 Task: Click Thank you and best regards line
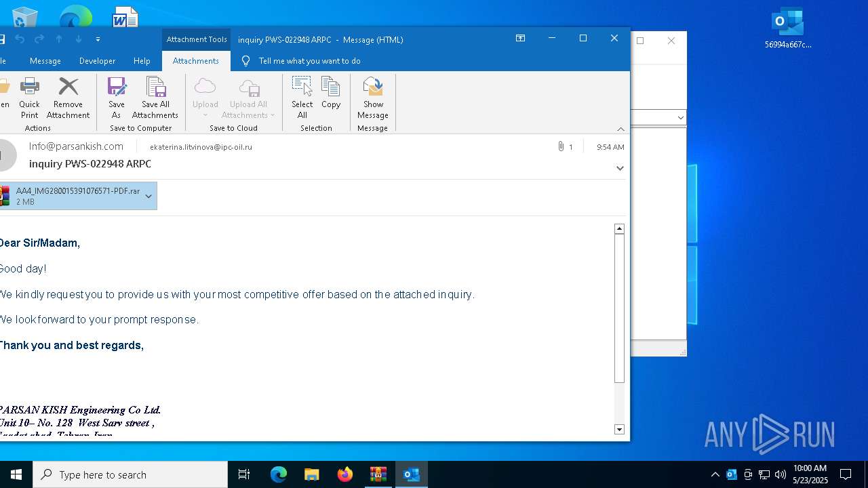coord(71,346)
